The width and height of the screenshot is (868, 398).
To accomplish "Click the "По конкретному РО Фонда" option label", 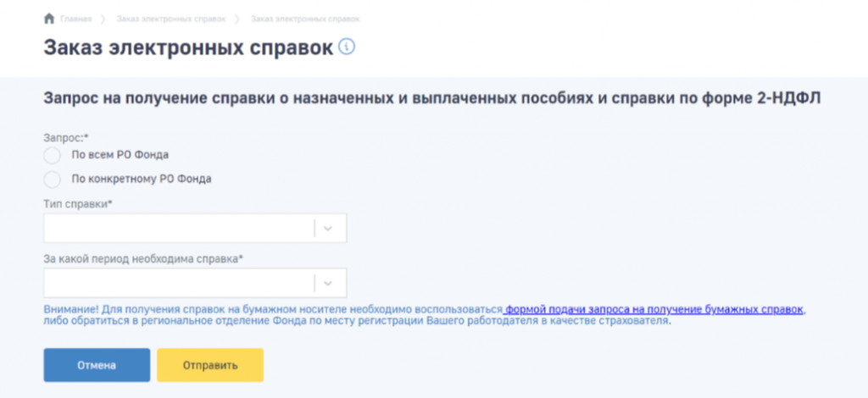I will (x=142, y=179).
